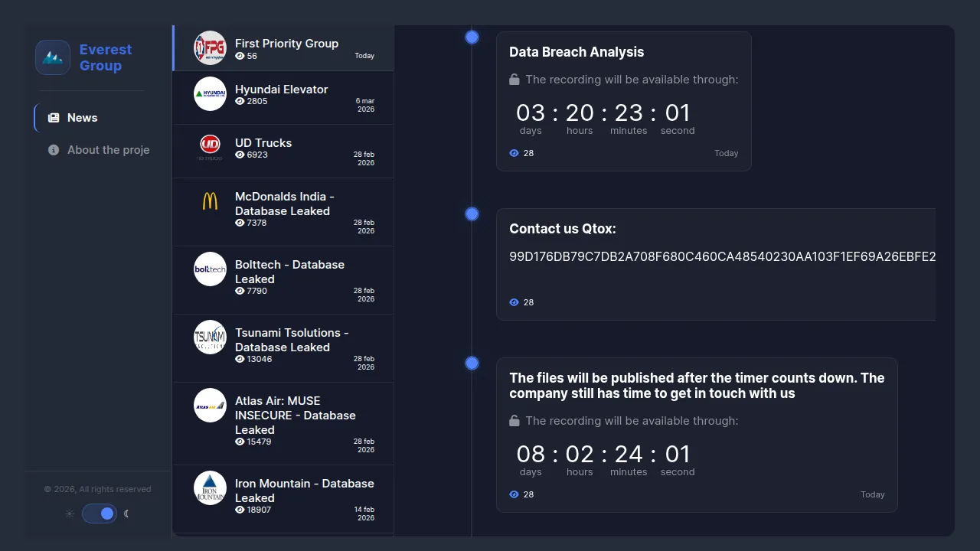Open the About the project page
This screenshot has height=551, width=980.
point(108,150)
